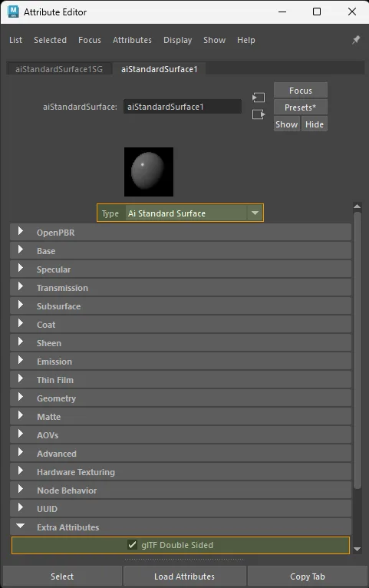This screenshot has height=588, width=369.
Task: Expand the AOVs section
Action: pos(180,435)
